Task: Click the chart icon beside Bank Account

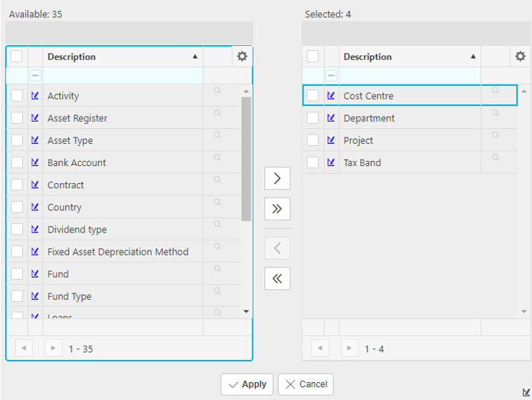Action: pyautogui.click(x=35, y=162)
